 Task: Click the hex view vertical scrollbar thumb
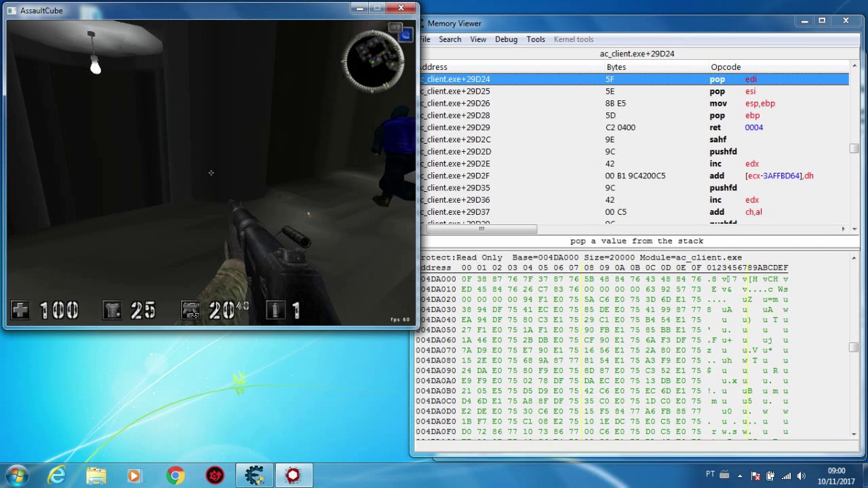tap(854, 347)
